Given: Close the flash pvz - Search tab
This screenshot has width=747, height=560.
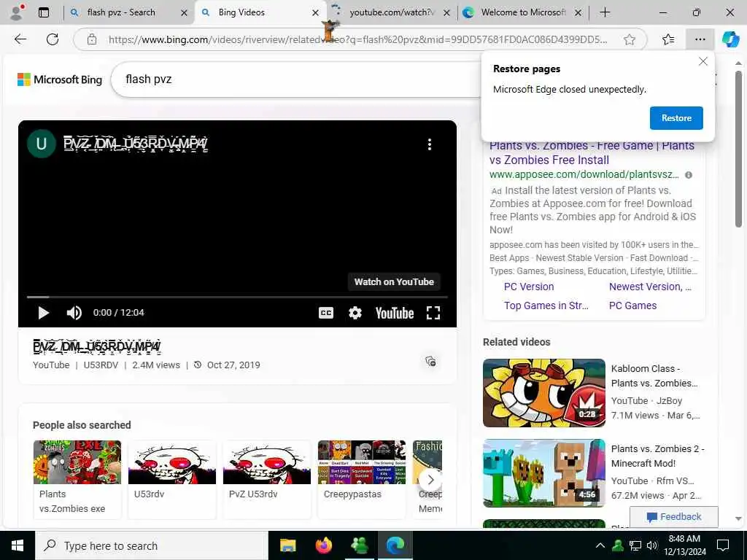Looking at the screenshot, I should (x=184, y=13).
